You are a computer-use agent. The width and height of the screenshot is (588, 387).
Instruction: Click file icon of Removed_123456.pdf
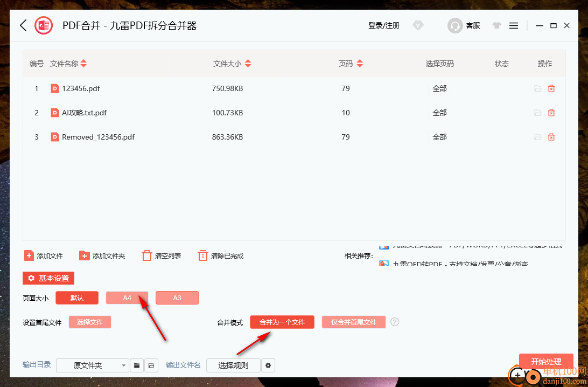pyautogui.click(x=55, y=137)
